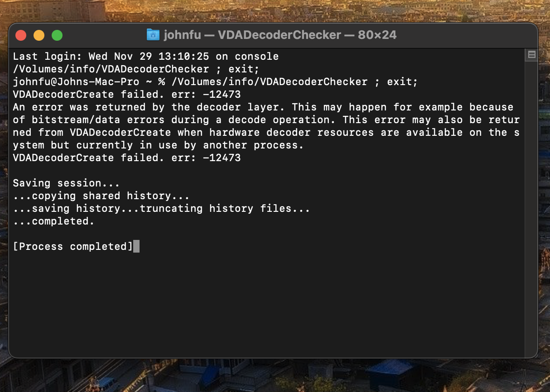The height and width of the screenshot is (392, 550).
Task: Click the [Process completed] text
Action: click(73, 247)
